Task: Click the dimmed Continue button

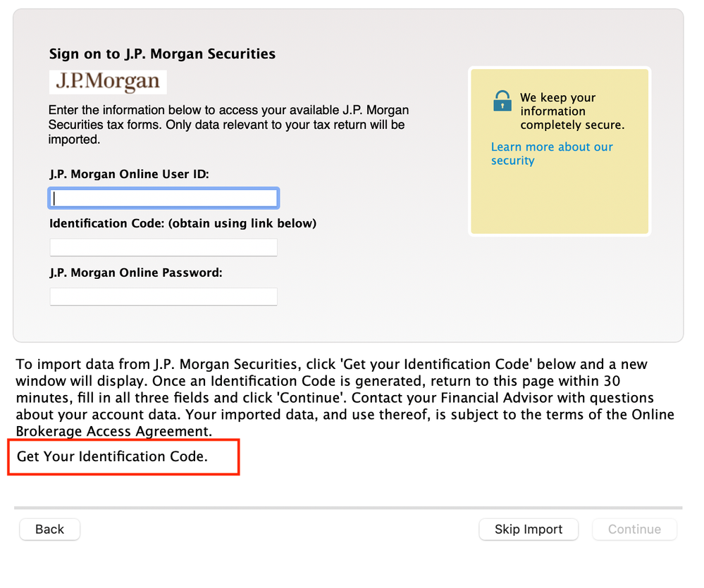Action: coord(634,530)
